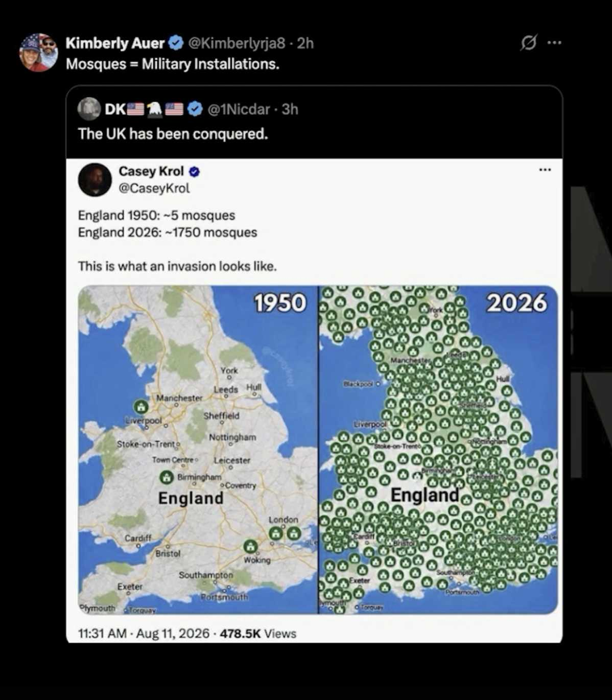The width and height of the screenshot is (612, 700).
Task: Click the quoted text 'The UK has been conquered.'
Action: coord(173,134)
